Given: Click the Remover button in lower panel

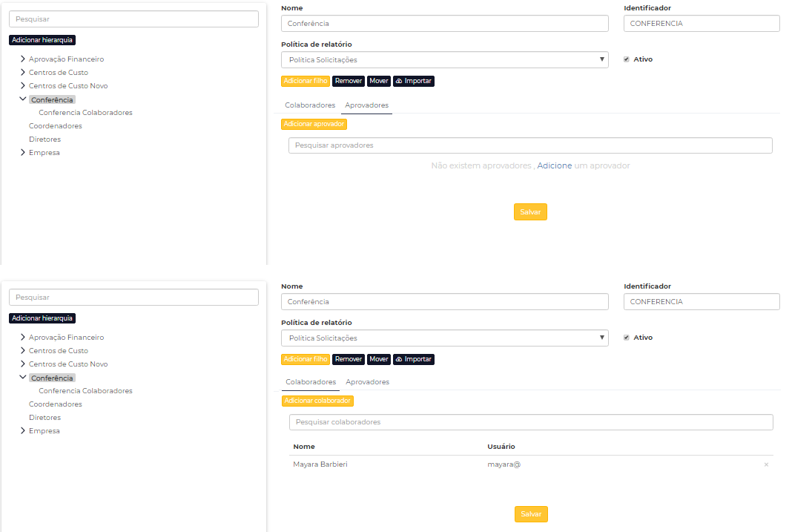Looking at the screenshot, I should [x=349, y=360].
